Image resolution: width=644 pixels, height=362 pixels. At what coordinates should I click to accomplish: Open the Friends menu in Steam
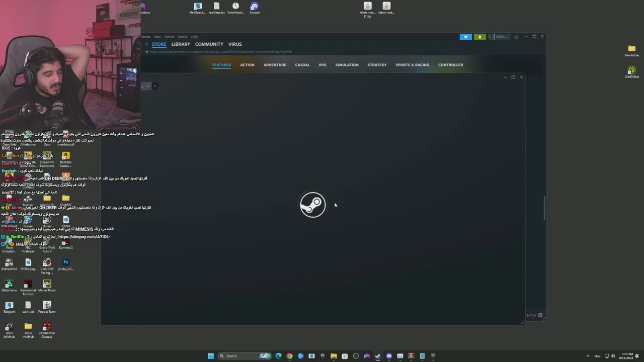[169, 37]
